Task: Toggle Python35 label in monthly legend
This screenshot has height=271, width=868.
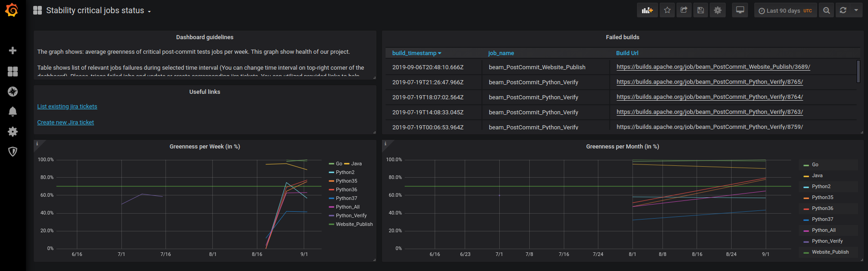Action: click(823, 198)
